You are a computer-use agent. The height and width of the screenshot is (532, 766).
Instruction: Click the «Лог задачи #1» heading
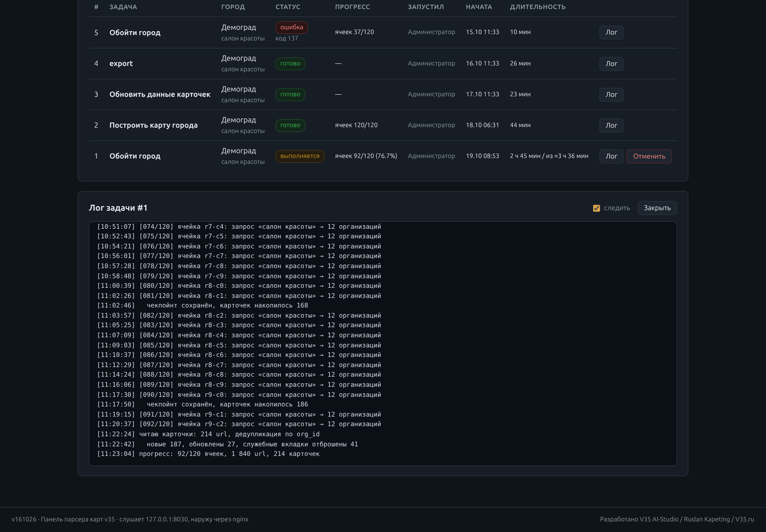point(118,208)
